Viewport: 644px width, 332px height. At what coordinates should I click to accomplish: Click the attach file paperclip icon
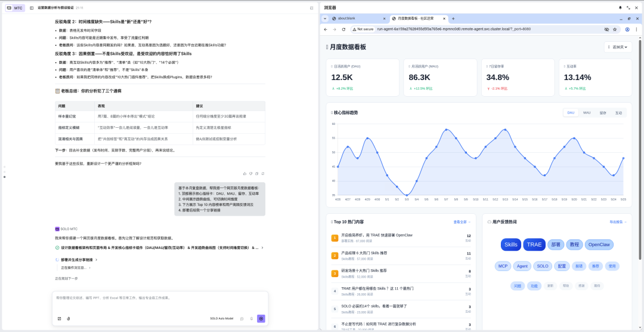click(68, 318)
